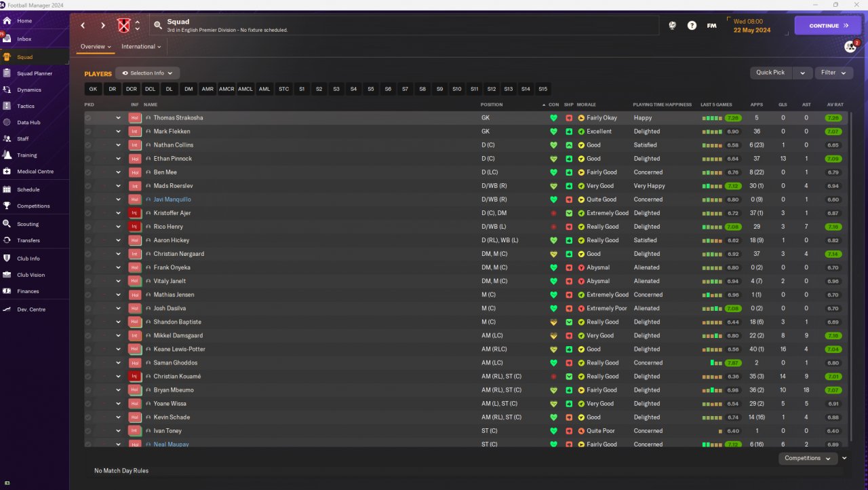Expand Yoane Wissa's row chevron

[118, 404]
